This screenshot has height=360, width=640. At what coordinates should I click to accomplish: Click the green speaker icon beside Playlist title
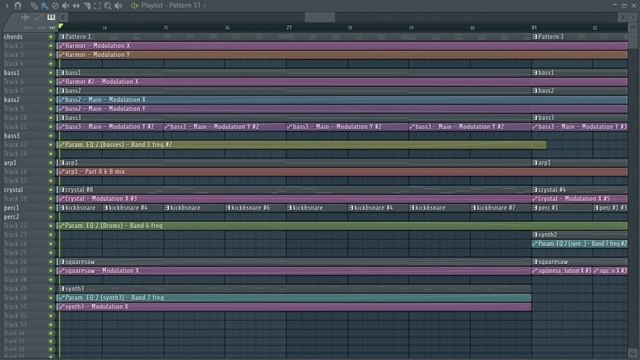tap(134, 6)
